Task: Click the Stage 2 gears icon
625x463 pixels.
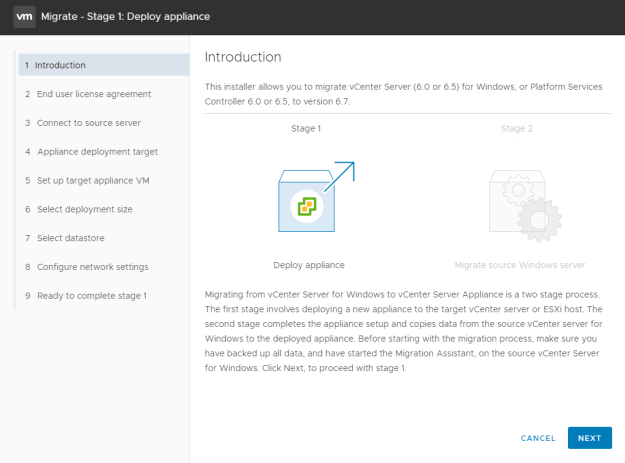Action: point(525,206)
